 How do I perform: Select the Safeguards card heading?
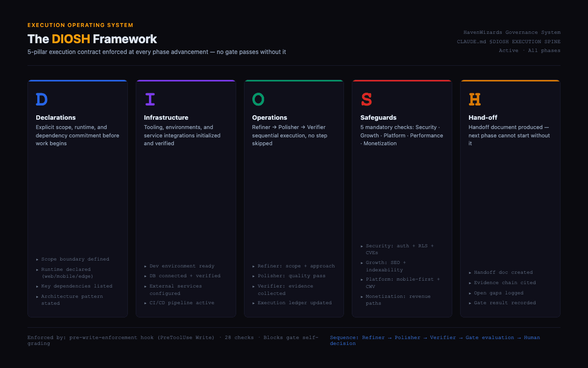click(378, 118)
